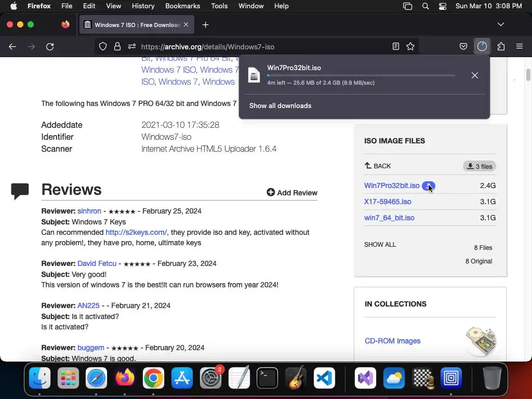Open site permissions icon in address bar
532x399 pixels.
132,46
